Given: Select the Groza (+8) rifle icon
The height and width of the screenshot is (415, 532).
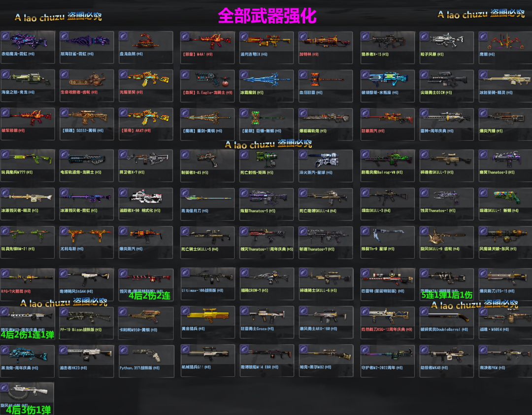Looking at the screenshot, I should (268, 315).
